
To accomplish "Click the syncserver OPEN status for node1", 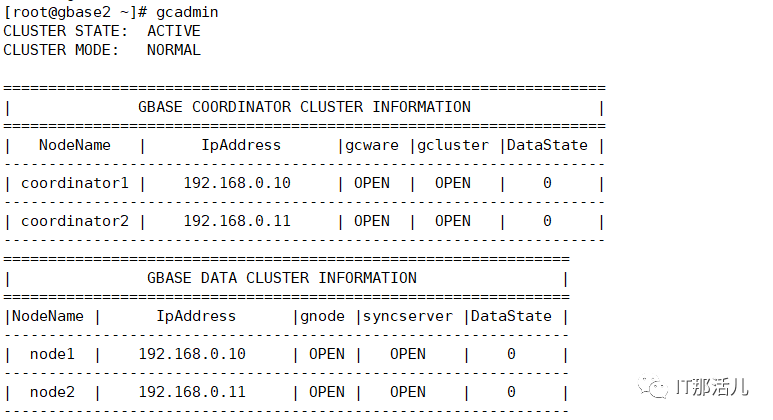I will 408,354.
